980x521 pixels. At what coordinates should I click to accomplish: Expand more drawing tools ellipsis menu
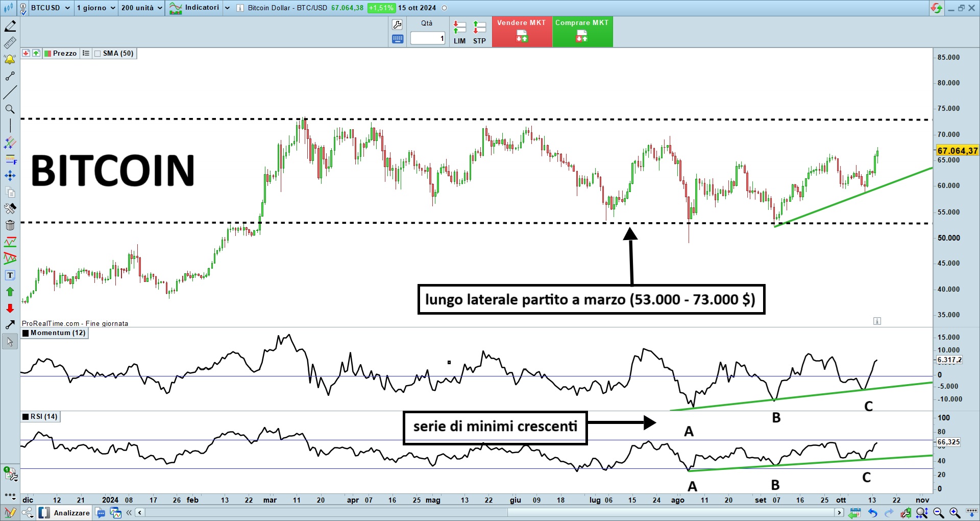click(10, 495)
